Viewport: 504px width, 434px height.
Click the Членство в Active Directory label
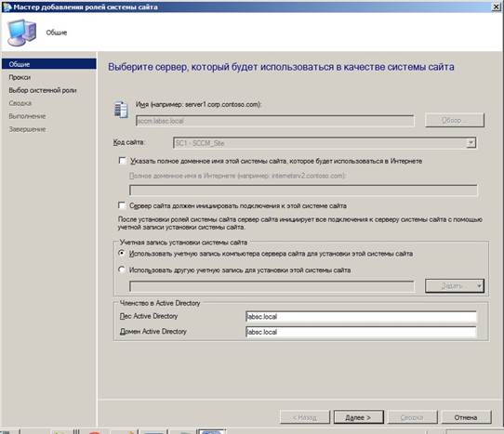point(160,303)
